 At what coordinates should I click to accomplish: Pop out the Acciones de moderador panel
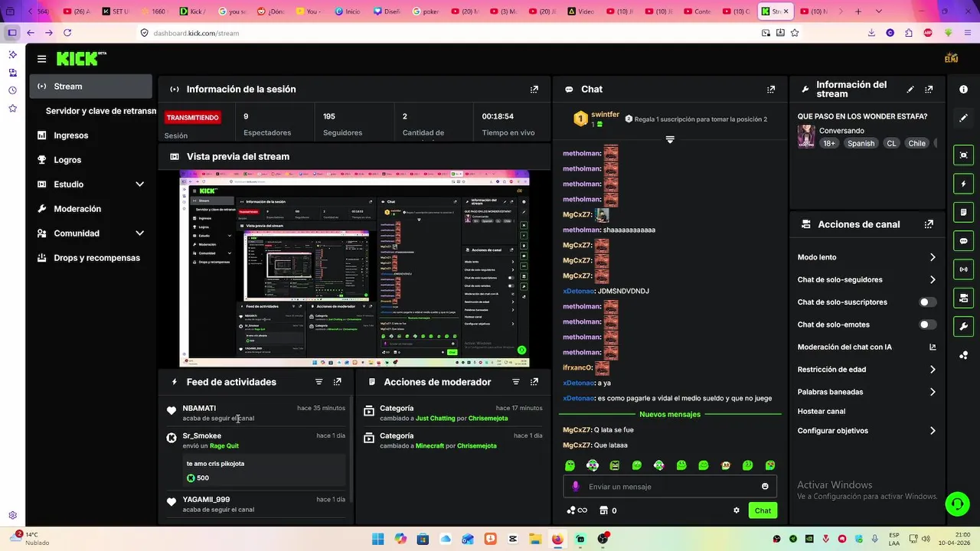pyautogui.click(x=534, y=382)
